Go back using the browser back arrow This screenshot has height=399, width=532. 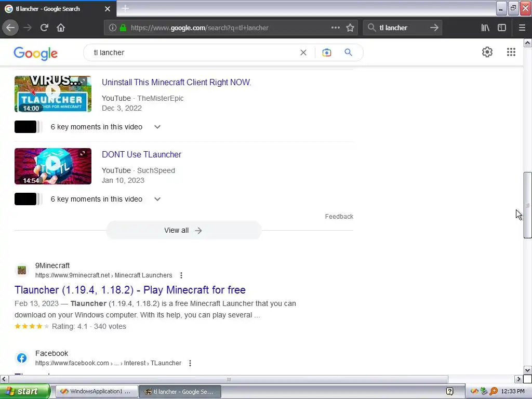click(x=10, y=28)
